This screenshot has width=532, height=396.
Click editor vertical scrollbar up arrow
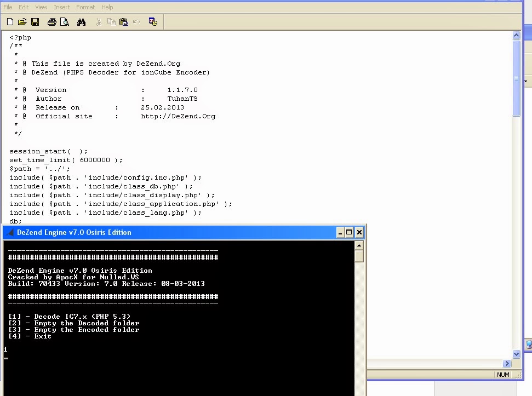[516, 35]
